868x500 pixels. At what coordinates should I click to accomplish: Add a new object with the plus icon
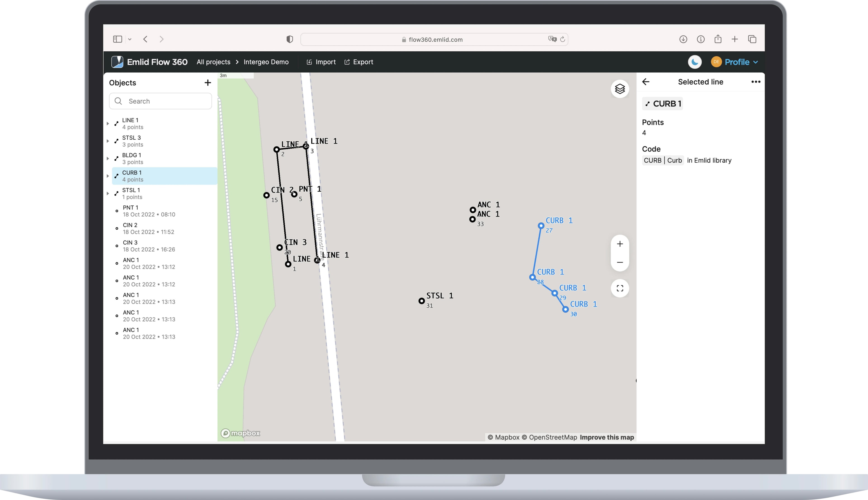click(208, 83)
